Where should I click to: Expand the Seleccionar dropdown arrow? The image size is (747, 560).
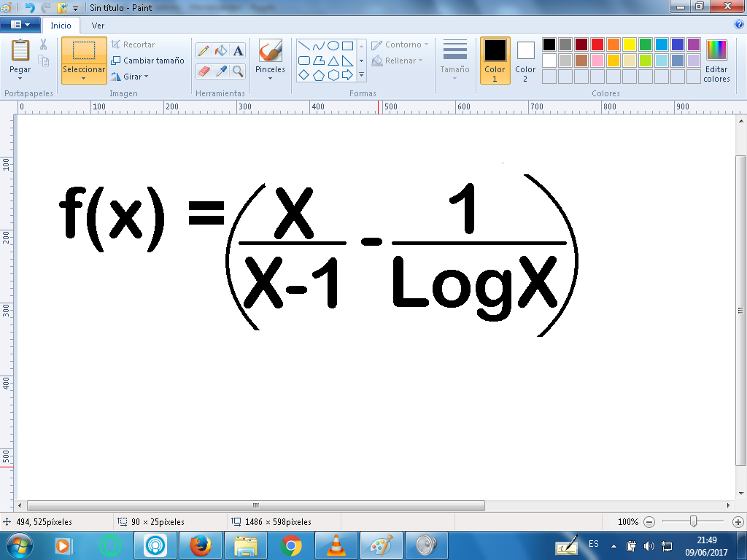coord(84,78)
